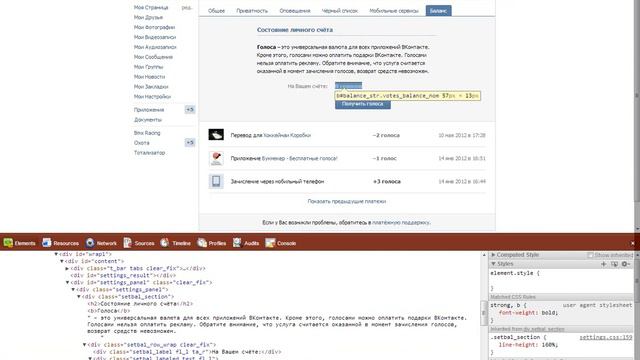Open the Styles gear settings menu
Viewport: 640px width, 360px height.
pos(626,264)
